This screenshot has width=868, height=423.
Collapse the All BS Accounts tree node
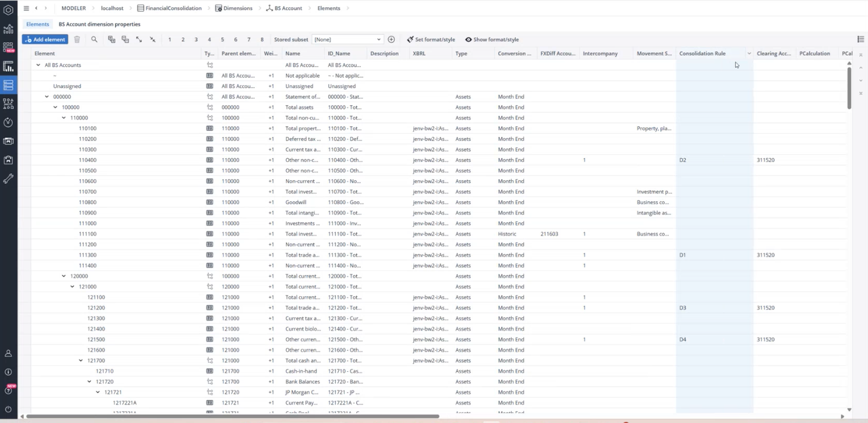[x=39, y=65]
